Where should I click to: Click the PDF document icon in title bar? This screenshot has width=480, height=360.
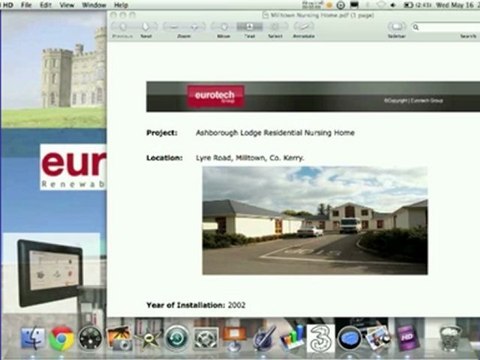pos(265,15)
